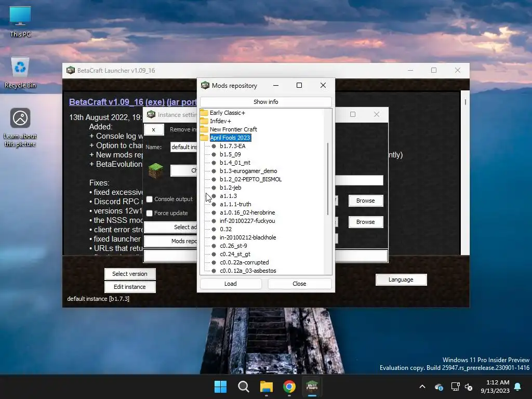Open the Early Classic+ folder icon
Viewport: 532px width, 399px height.
204,113
